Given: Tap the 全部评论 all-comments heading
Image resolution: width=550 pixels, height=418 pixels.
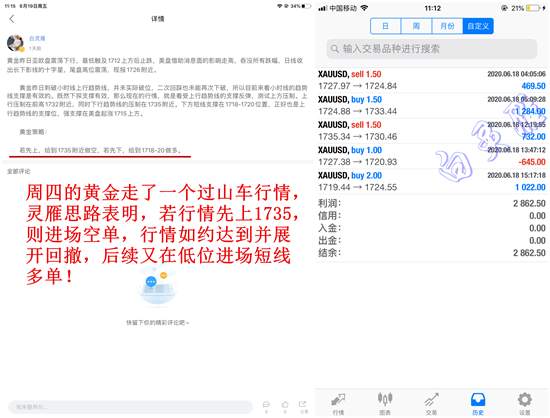Looking at the screenshot, I should pyautogui.click(x=19, y=171).
